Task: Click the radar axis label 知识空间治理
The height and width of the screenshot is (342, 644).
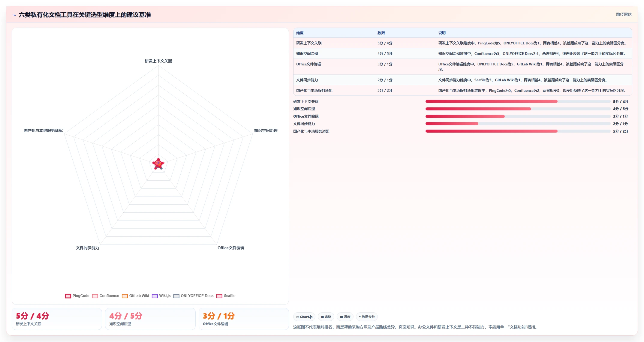Action: pyautogui.click(x=266, y=130)
